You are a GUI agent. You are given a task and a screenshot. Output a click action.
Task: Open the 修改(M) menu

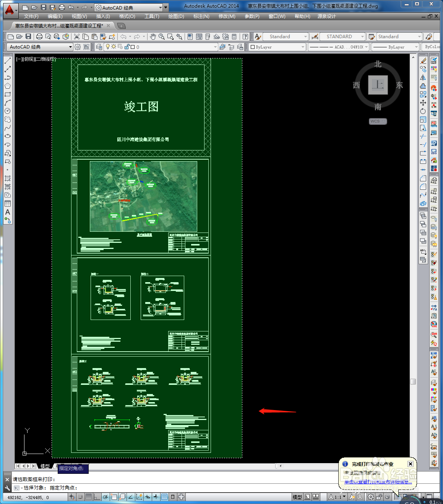[227, 16]
